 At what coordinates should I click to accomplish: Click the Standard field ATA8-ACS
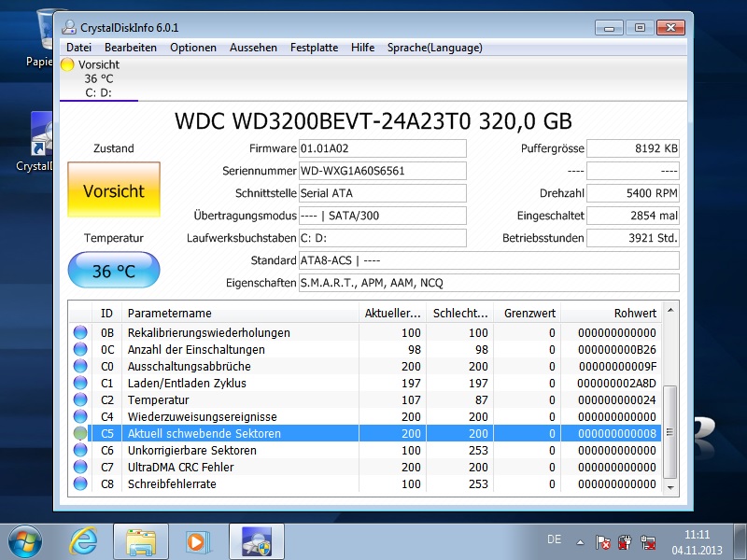[488, 260]
